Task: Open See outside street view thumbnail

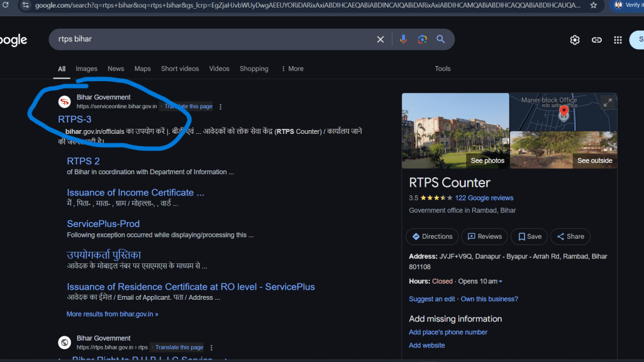Action: (563, 150)
